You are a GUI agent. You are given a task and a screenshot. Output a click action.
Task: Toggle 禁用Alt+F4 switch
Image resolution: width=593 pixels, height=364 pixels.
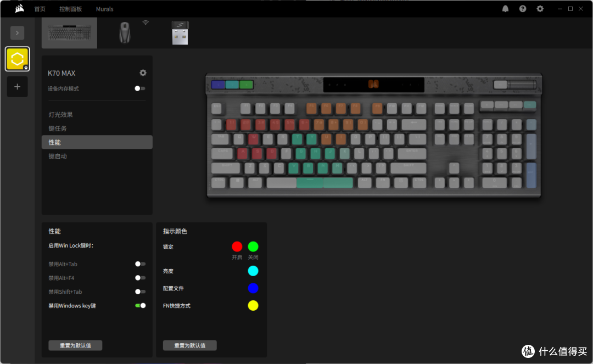click(x=141, y=278)
